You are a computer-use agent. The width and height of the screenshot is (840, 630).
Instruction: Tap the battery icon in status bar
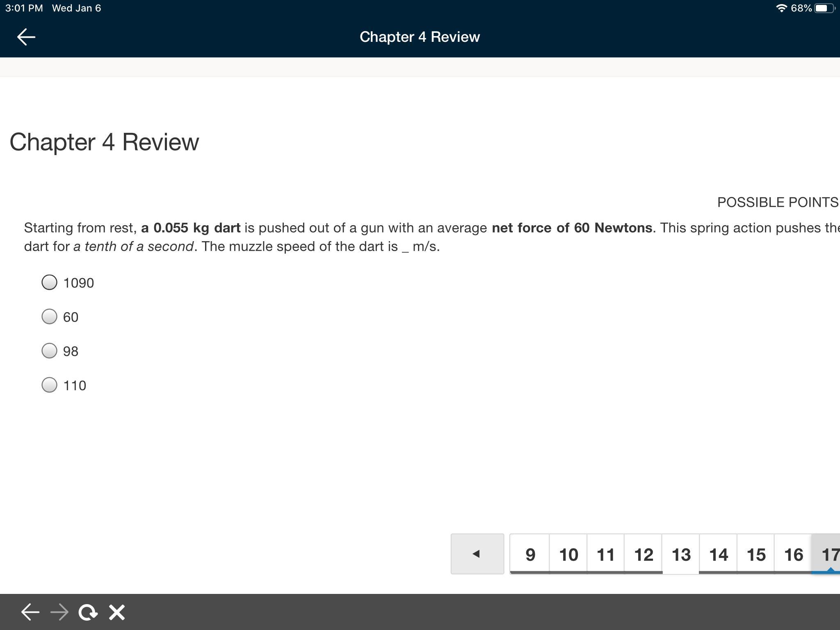tap(824, 8)
